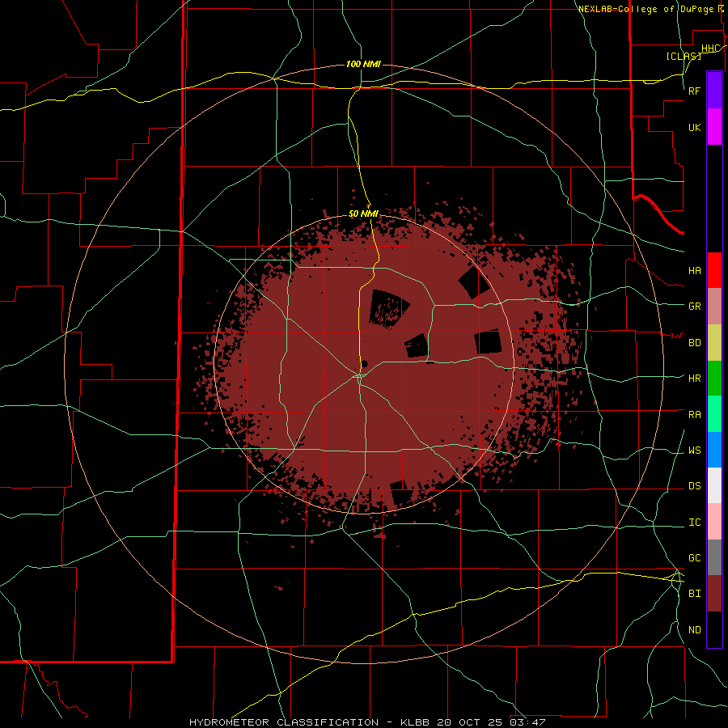Click the RF legend label
The width and height of the screenshot is (728, 728).
tap(694, 91)
